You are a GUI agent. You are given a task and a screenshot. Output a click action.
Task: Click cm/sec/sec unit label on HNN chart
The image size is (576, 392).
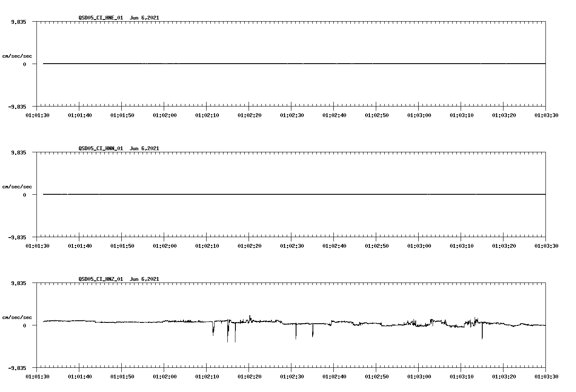pos(17,187)
